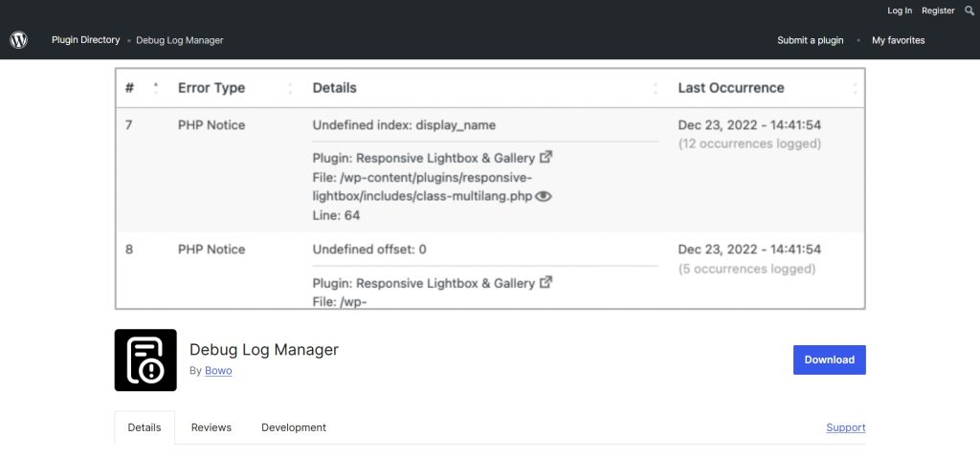Open the Support link

[x=845, y=427]
